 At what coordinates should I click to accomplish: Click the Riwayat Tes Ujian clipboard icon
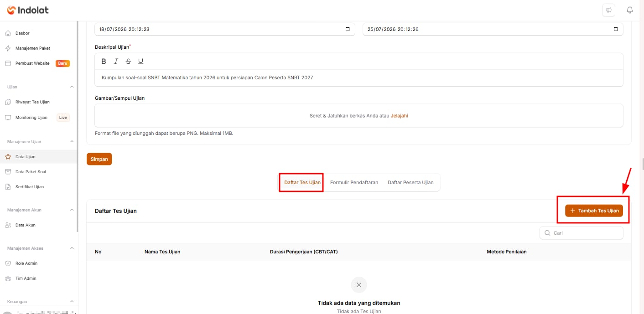pos(8,102)
